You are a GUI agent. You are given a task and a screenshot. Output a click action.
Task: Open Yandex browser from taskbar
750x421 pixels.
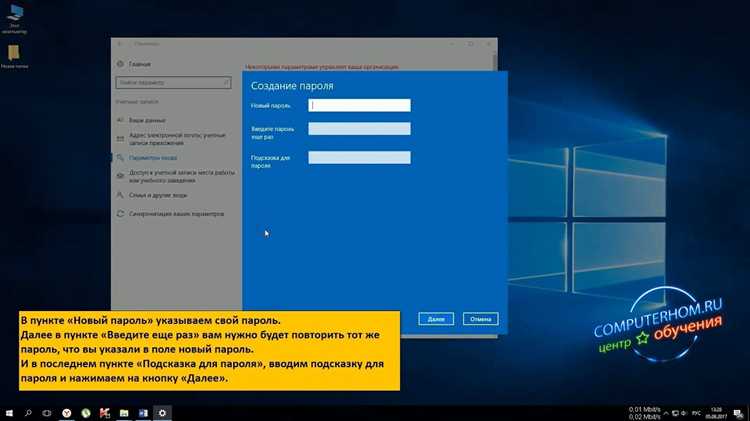(x=66, y=413)
